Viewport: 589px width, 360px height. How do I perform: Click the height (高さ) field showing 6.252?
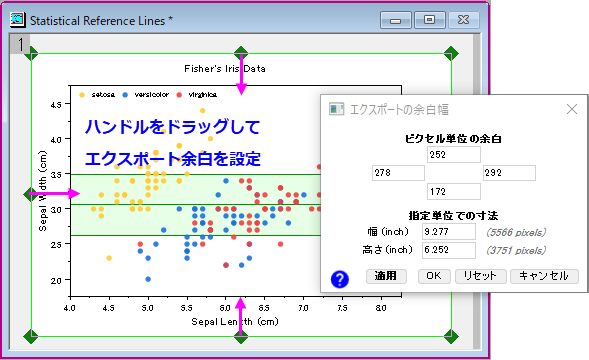(449, 250)
